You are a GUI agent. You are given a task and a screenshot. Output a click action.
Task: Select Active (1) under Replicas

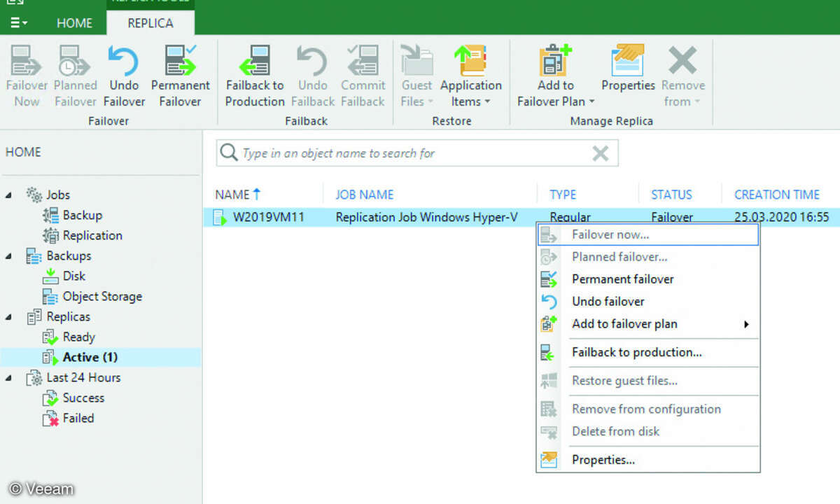point(90,357)
